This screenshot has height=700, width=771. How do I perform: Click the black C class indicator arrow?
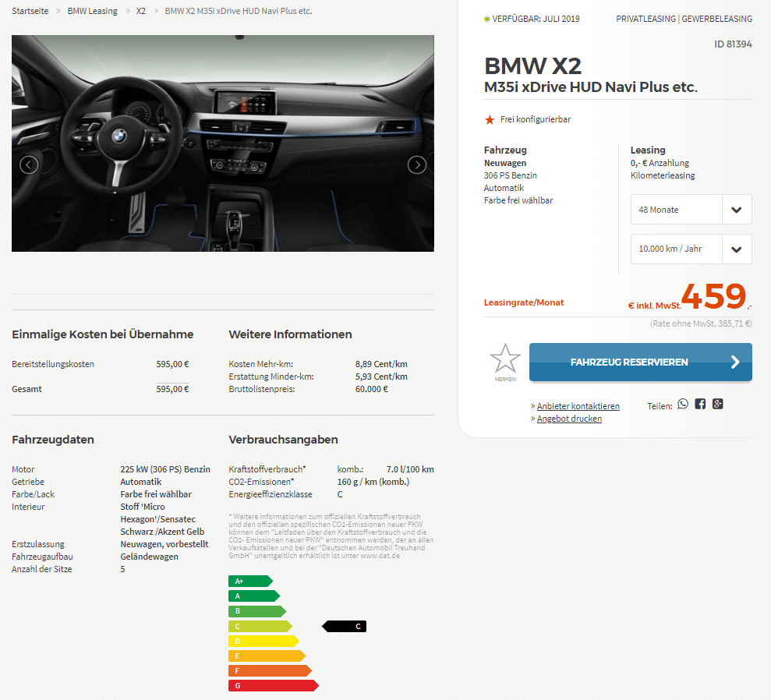344,626
